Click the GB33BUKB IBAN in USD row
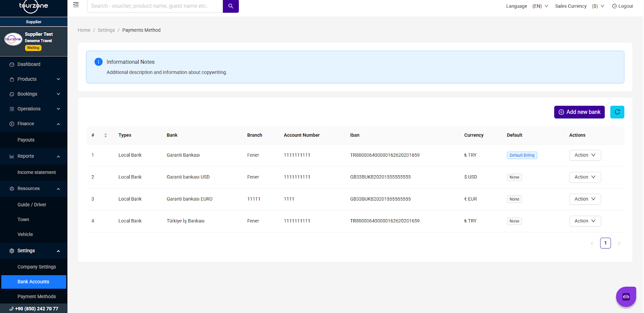Screen dimensions: 644x313 tap(380, 177)
